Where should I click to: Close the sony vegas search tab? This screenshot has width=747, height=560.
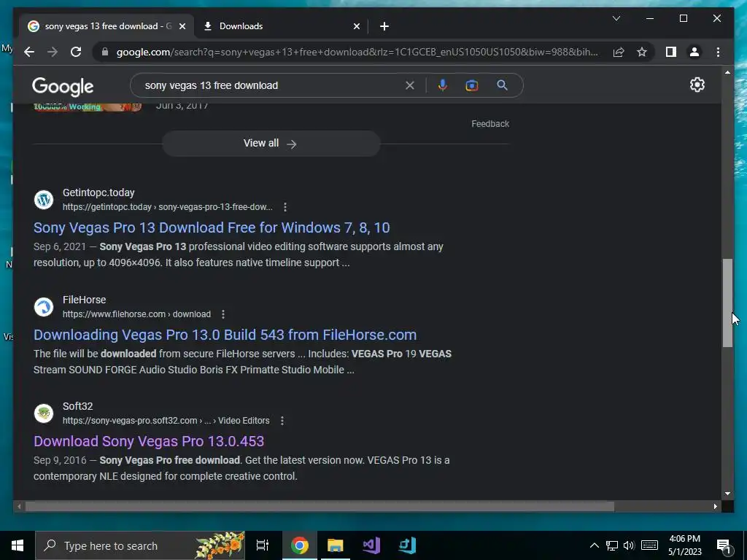point(182,26)
